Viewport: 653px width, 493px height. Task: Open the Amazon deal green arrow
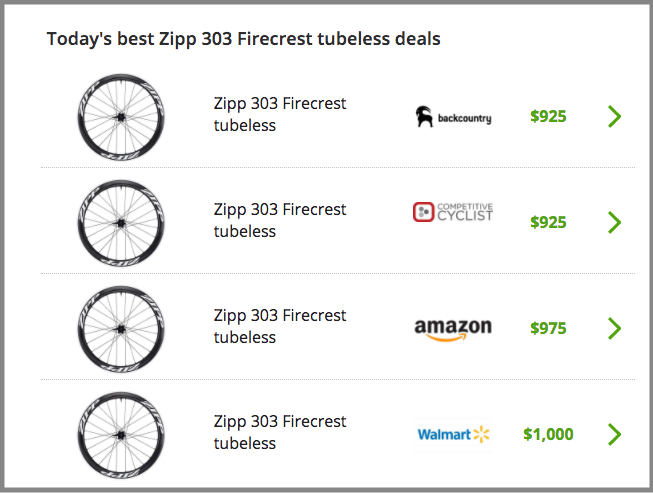click(x=614, y=329)
